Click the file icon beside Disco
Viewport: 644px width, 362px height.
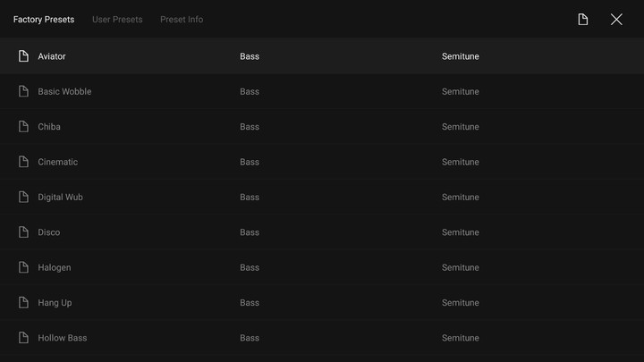[24, 232]
